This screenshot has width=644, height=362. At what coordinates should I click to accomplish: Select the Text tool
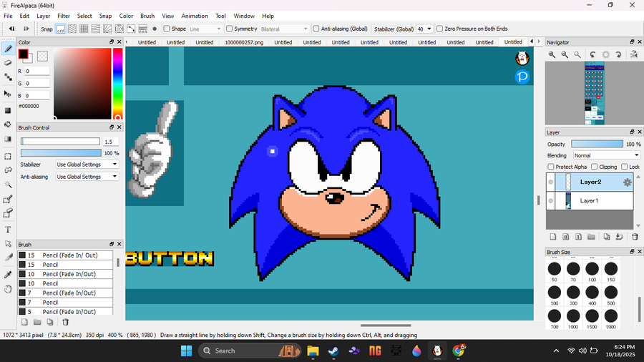pos(8,230)
